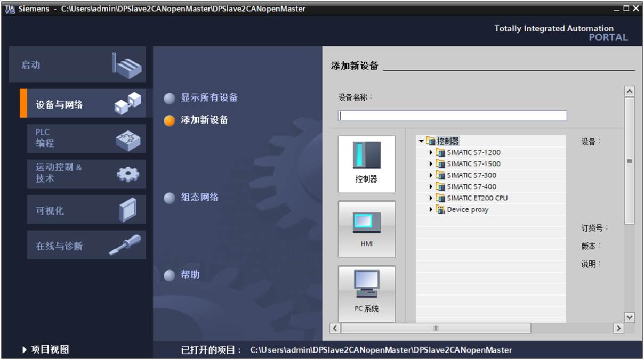Open the 在线与诊断 portal tab
The width and height of the screenshot is (644, 360).
point(86,246)
